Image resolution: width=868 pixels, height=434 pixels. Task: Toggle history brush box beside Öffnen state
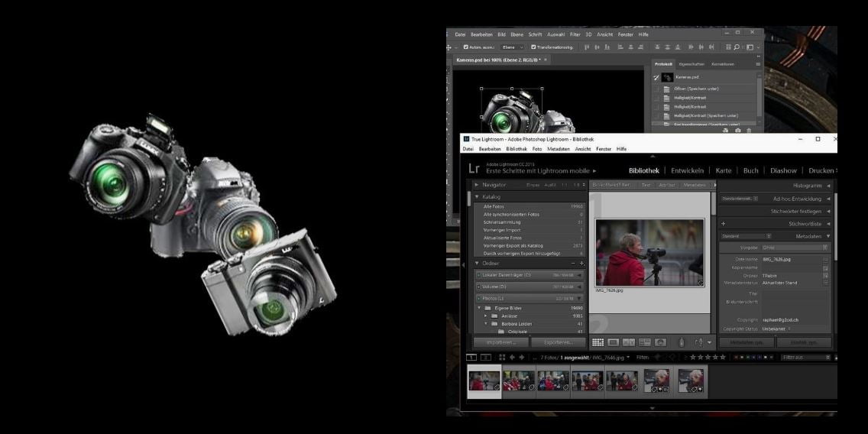(656, 89)
